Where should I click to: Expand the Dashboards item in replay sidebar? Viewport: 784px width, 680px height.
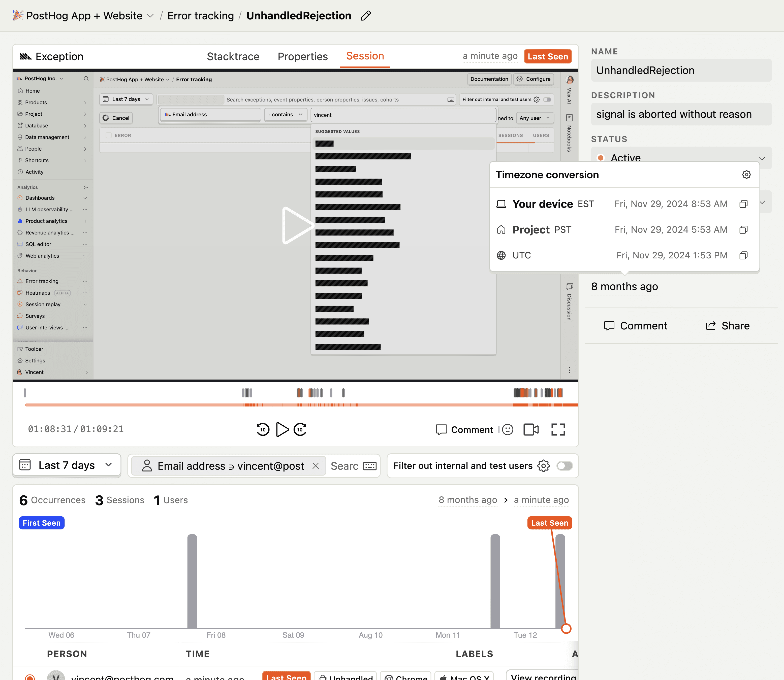(x=85, y=198)
